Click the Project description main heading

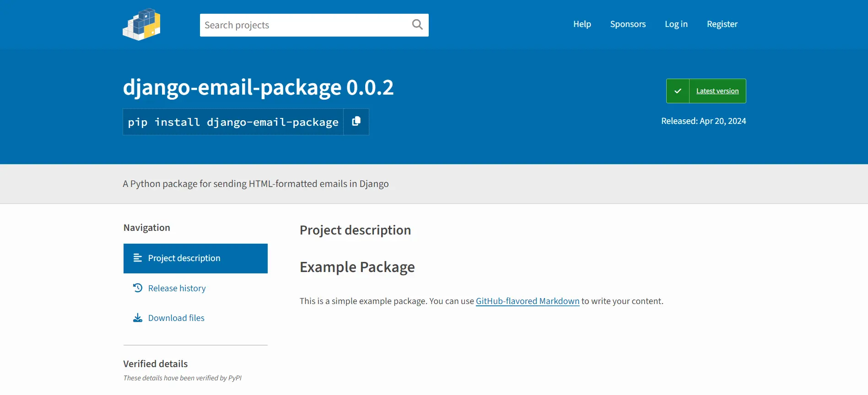(355, 230)
